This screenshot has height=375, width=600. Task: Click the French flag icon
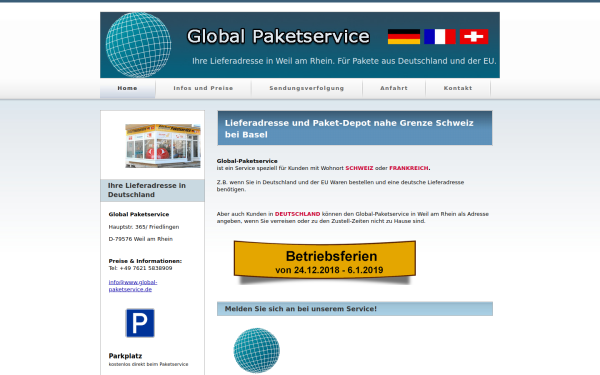pyautogui.click(x=440, y=37)
